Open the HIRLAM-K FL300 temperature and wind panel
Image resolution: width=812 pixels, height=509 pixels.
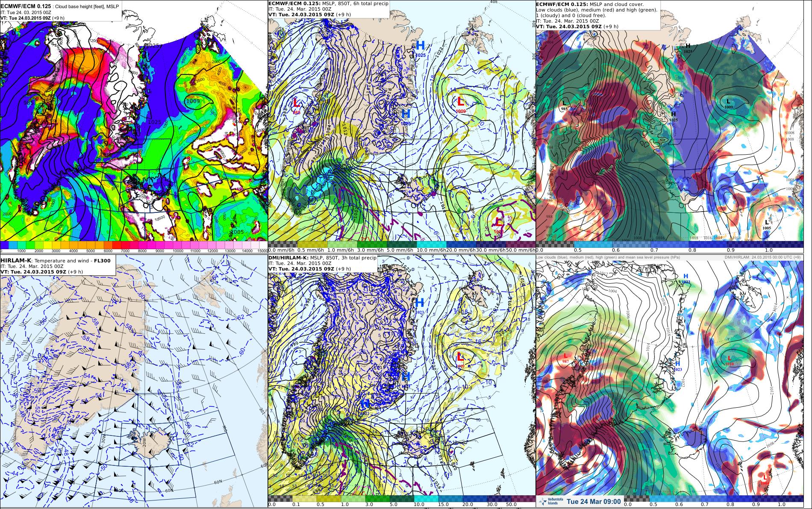coord(134,382)
